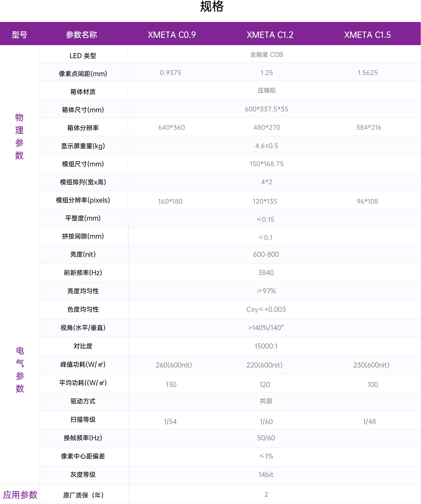The width and height of the screenshot is (421, 504).
Task: Select the 14bit grayscale value
Action: point(266,475)
